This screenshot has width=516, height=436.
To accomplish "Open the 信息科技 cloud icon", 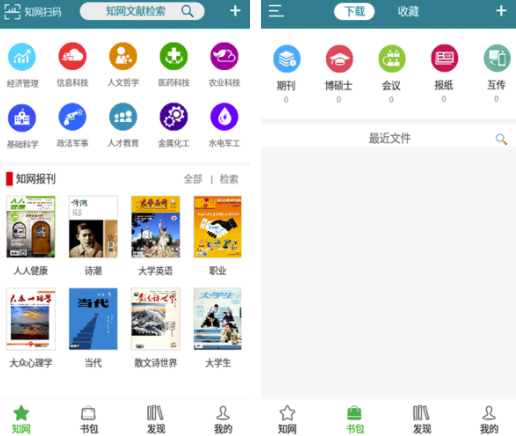I will pos(72,56).
